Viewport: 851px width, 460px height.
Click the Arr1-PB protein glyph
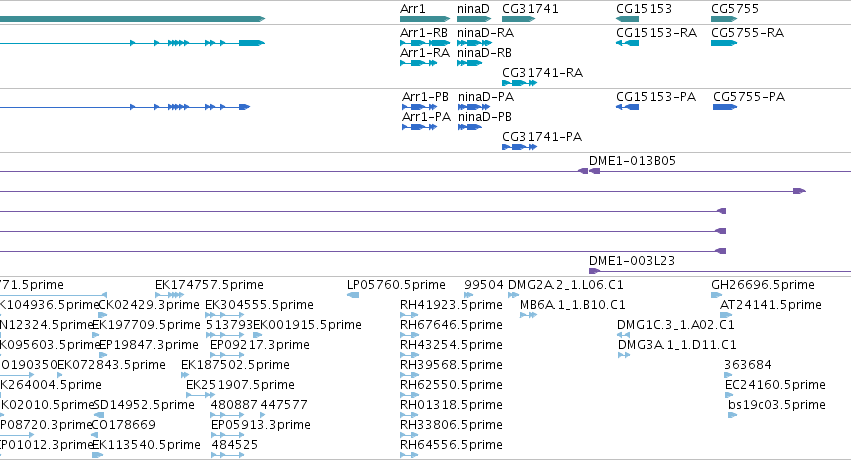point(420,107)
